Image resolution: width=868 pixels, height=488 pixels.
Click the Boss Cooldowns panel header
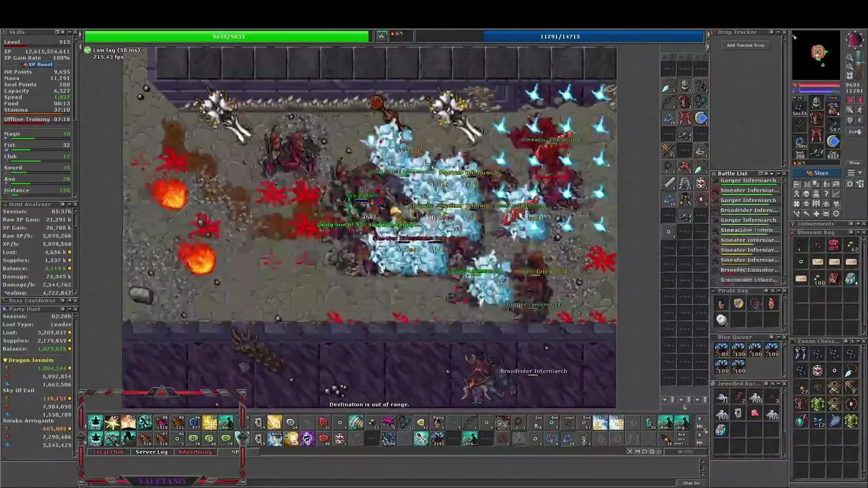[x=41, y=300]
